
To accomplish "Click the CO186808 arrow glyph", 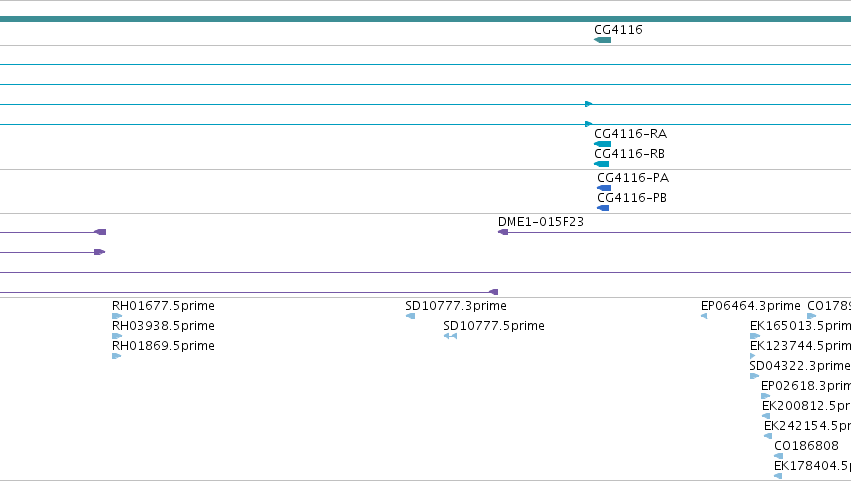I will click(778, 456).
